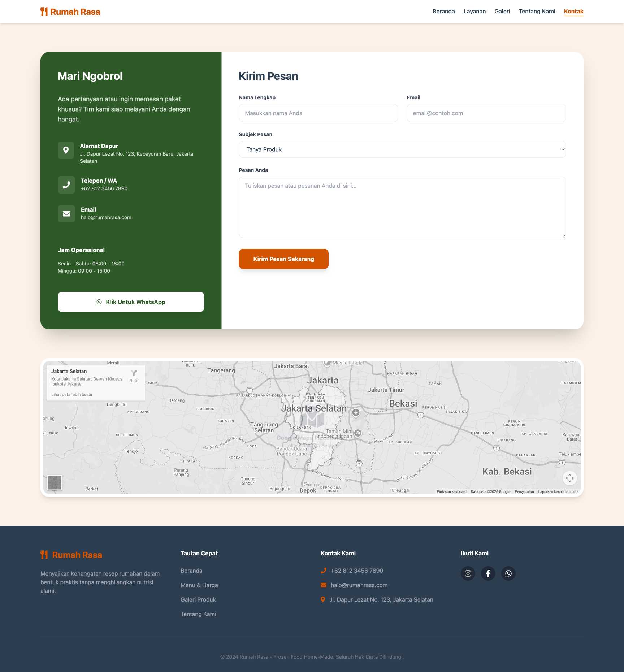
Task: Click the envelope icon in Mari Ngobrol panel
Action: [x=66, y=214]
